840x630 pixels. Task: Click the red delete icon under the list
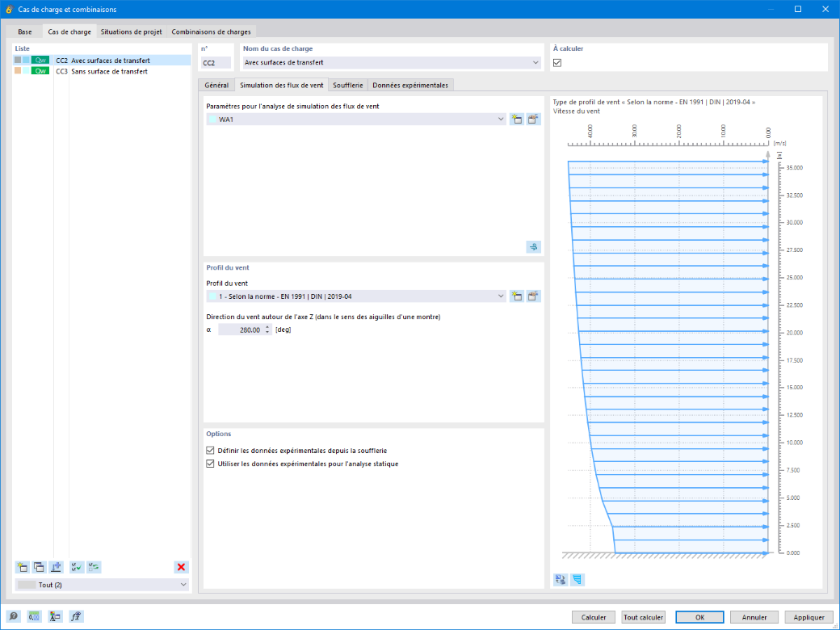181,567
